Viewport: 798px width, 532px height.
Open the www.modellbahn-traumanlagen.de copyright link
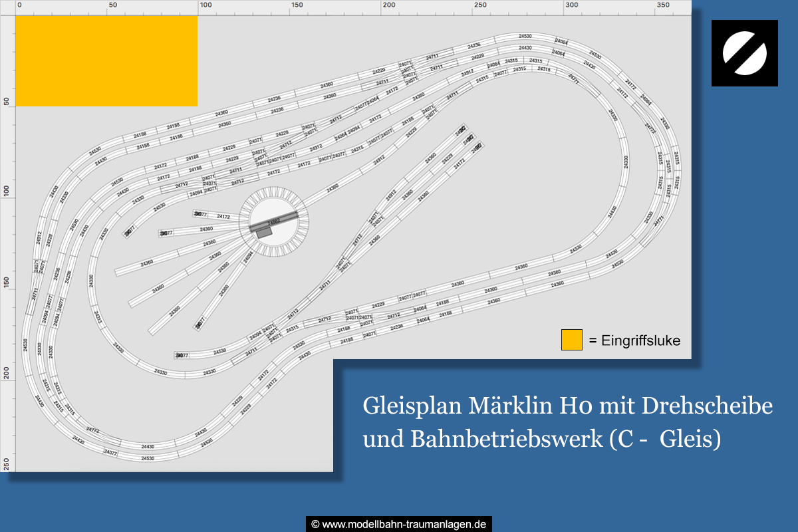click(x=399, y=524)
